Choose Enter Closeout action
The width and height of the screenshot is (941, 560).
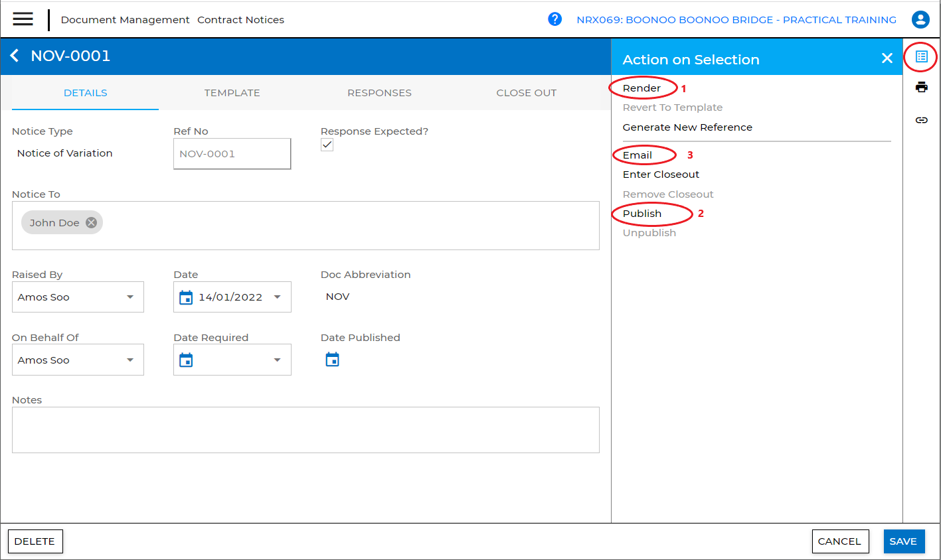[x=661, y=175]
